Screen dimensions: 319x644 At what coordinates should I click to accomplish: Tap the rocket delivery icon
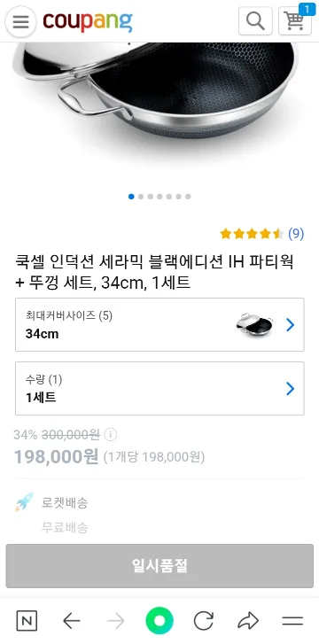(24, 502)
